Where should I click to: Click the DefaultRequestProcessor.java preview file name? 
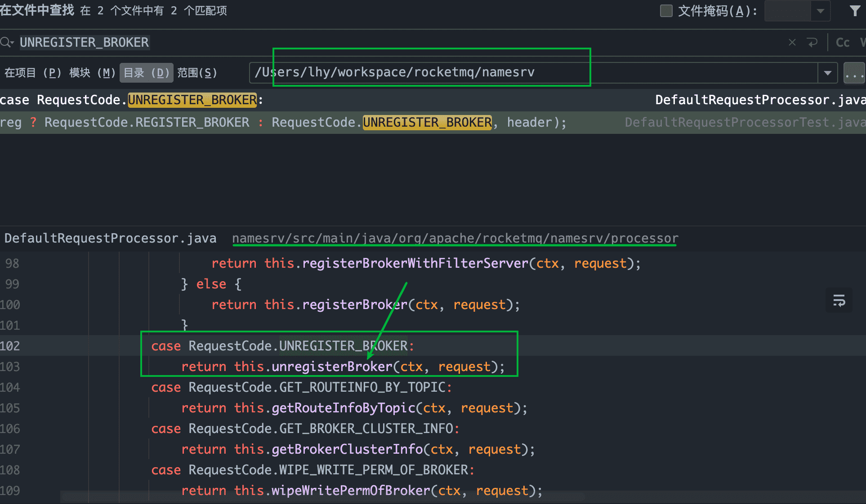point(110,238)
